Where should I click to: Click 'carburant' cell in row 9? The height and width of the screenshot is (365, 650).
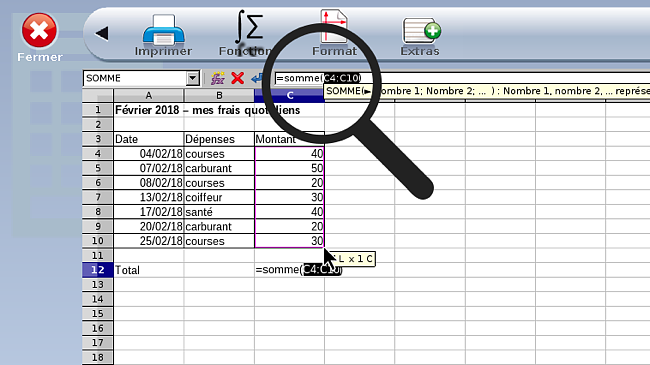[219, 226]
